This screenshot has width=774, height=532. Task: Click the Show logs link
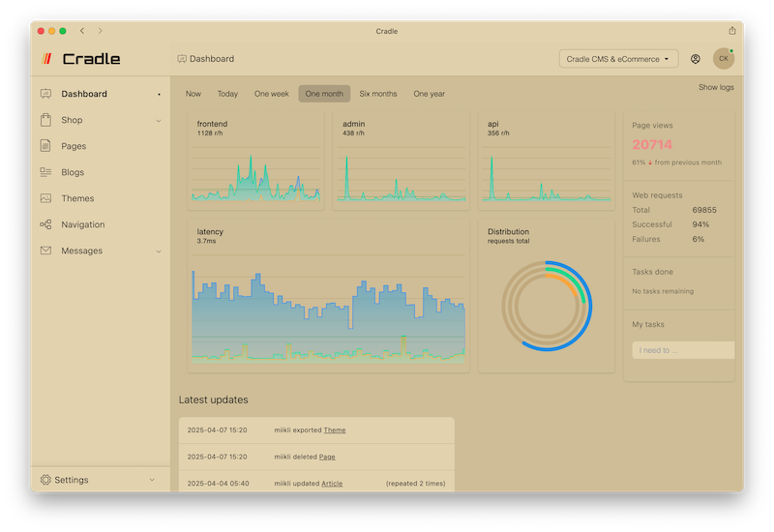pos(716,87)
